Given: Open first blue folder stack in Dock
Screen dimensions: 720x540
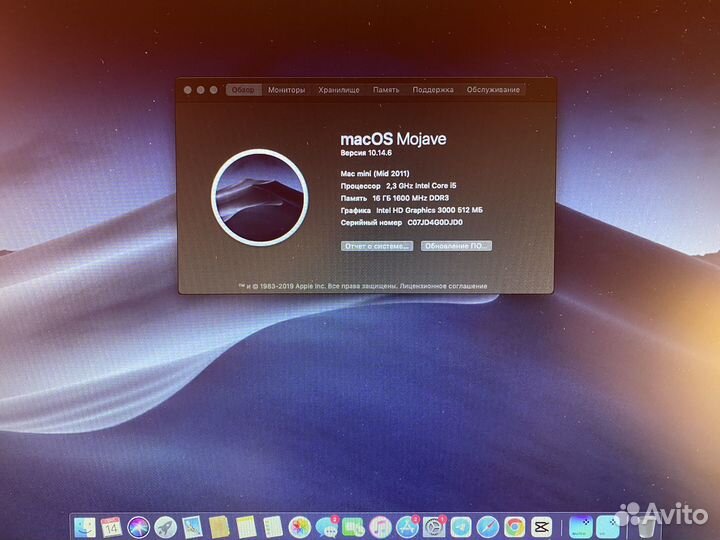Looking at the screenshot, I should (580, 527).
